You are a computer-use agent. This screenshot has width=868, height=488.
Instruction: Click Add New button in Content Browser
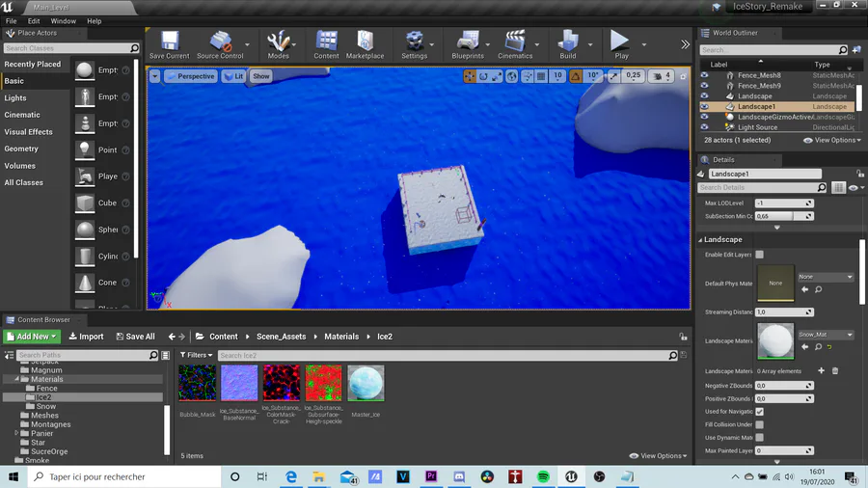click(x=32, y=337)
